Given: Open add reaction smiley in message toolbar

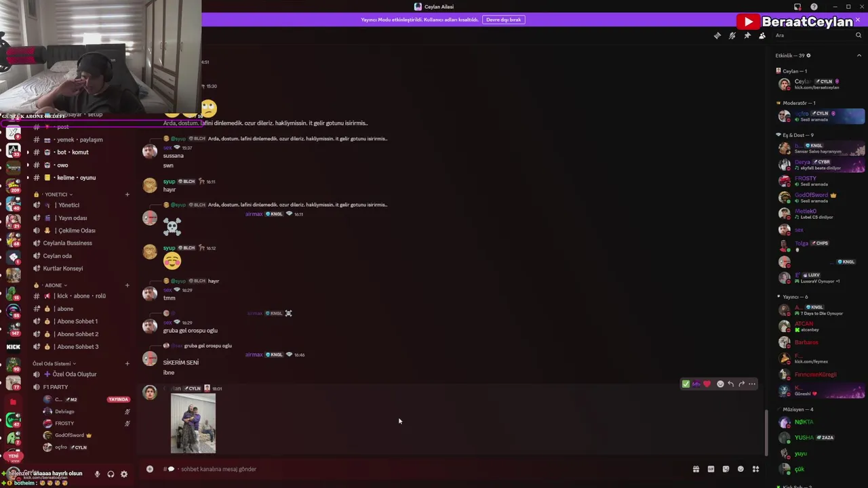Looking at the screenshot, I should coord(720,384).
